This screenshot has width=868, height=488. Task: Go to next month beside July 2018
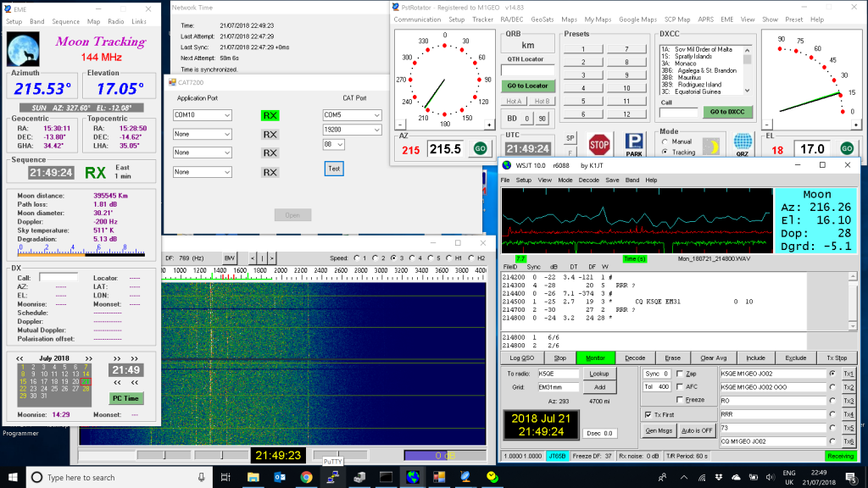pyautogui.click(x=88, y=358)
